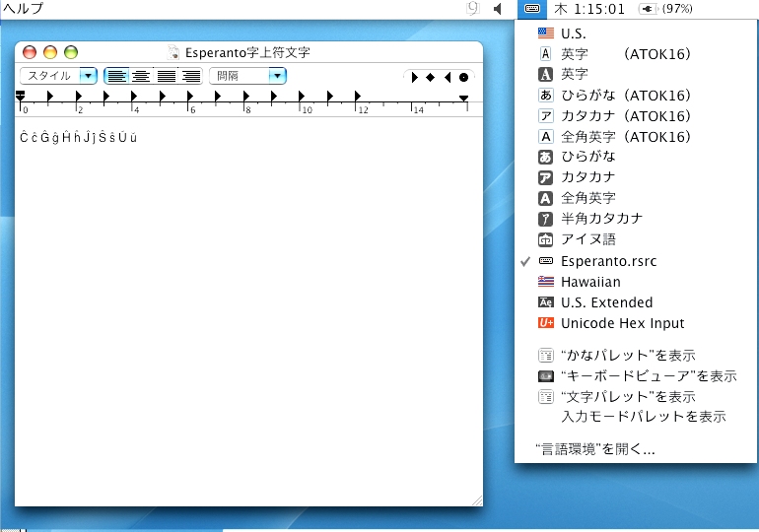Click the window resize handle corner
Image resolution: width=759 pixels, height=532 pixels.
click(477, 500)
